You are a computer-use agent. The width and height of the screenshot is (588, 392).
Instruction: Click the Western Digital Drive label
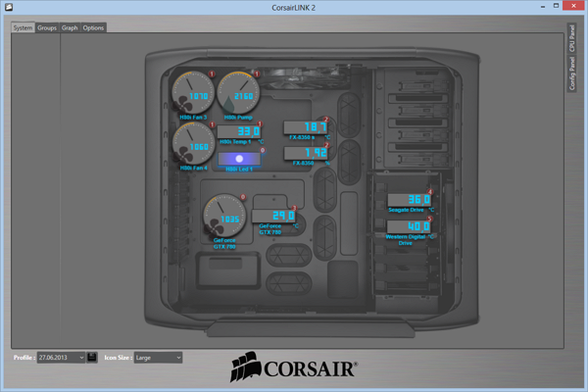point(406,240)
